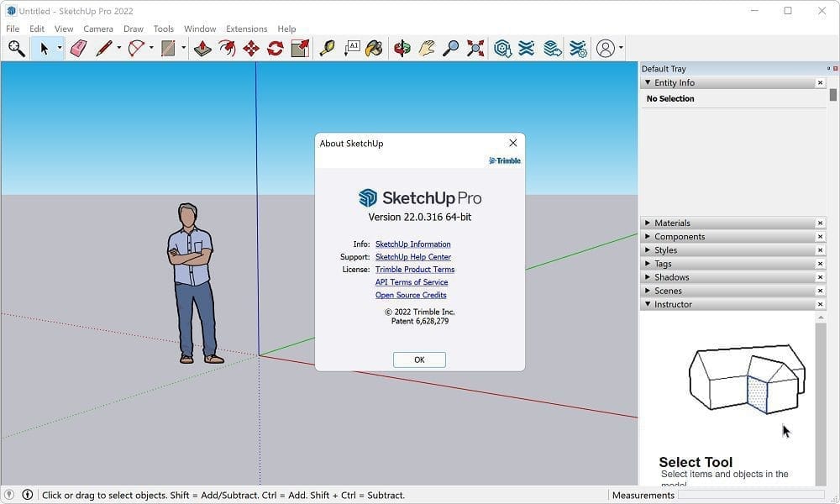Screen dimensions: 840x504
Task: Open the Trimble Product Terms link
Action: pos(415,270)
